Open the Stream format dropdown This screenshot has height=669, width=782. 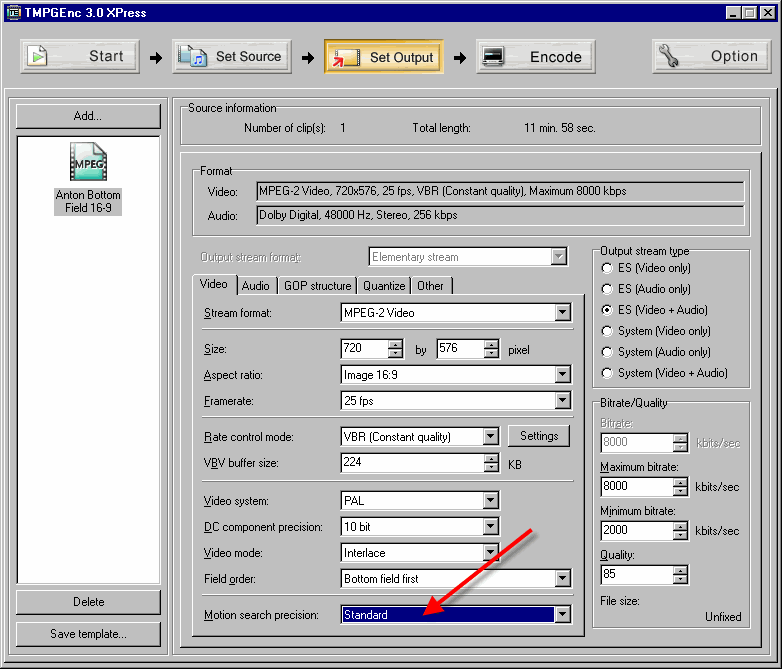pos(563,313)
